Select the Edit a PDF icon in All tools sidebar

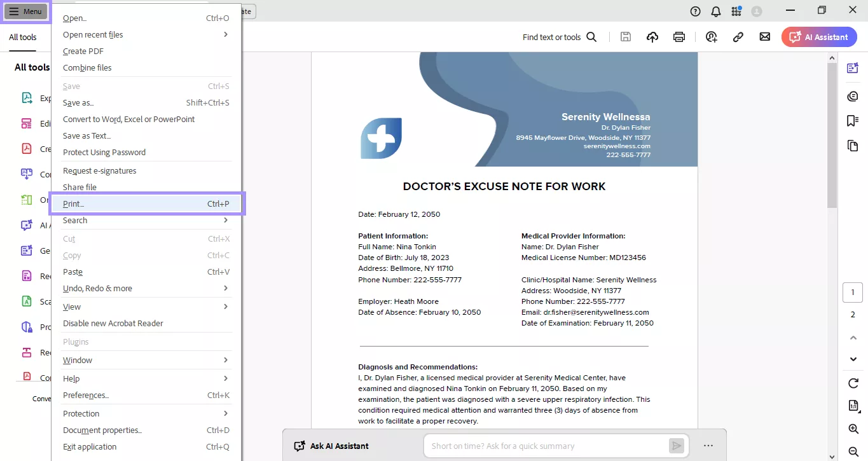27,123
